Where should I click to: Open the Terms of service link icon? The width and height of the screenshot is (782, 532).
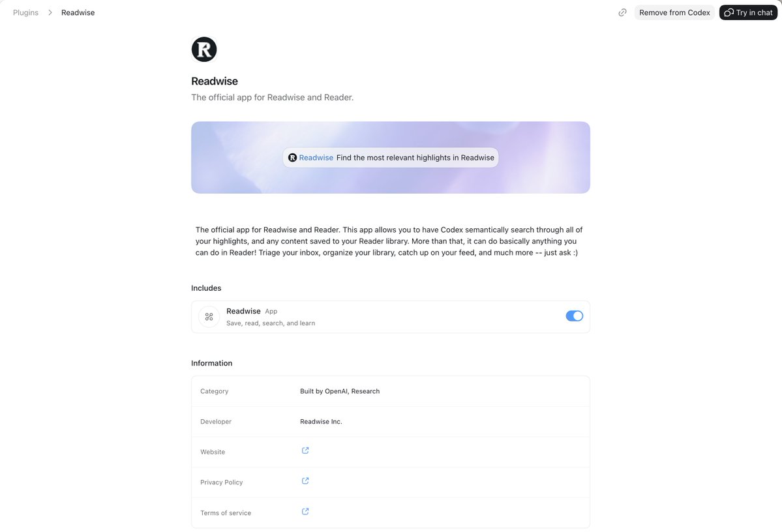tap(305, 512)
